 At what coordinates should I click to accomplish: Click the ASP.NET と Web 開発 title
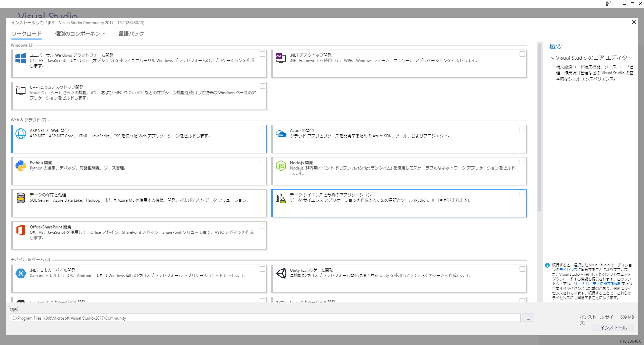pyautogui.click(x=49, y=131)
